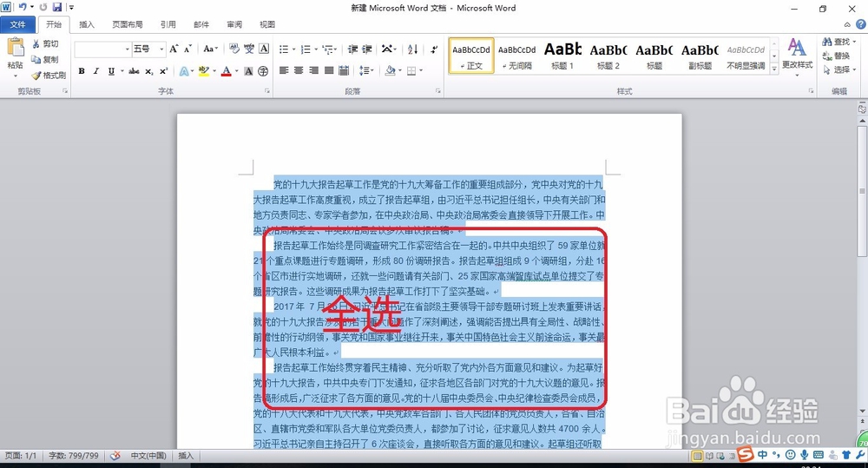Switch to the 审阅 tab
The height and width of the screenshot is (468, 868).
pyautogui.click(x=234, y=24)
